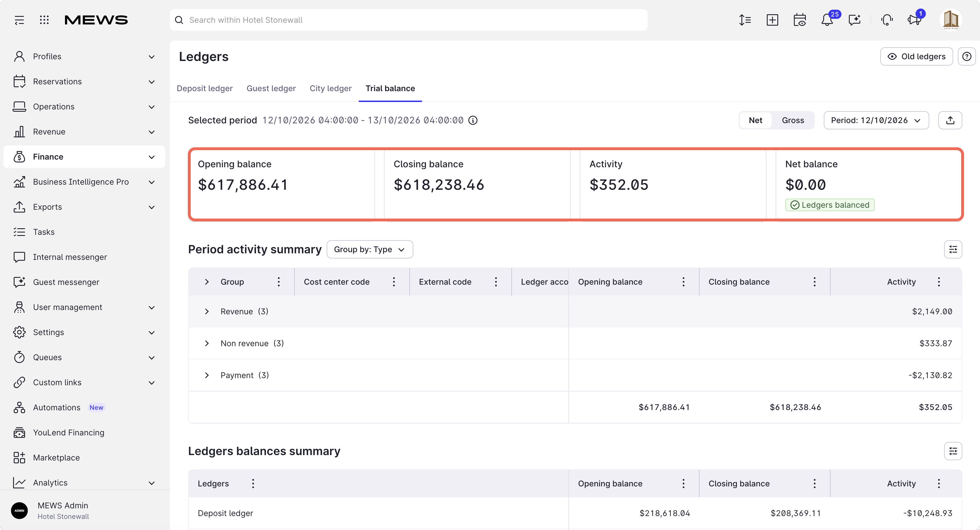Open Marketplace in sidebar
This screenshot has height=530, width=980.
point(84,458)
